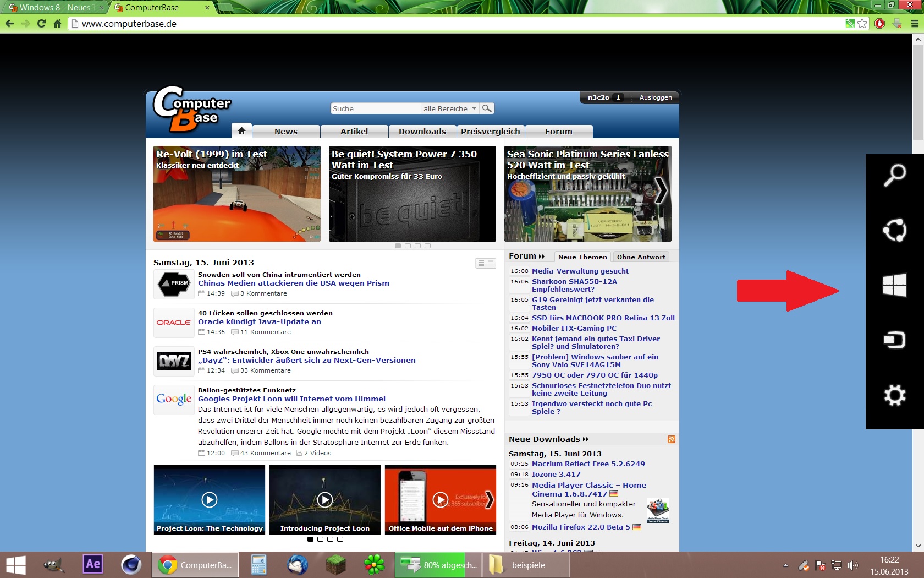Image resolution: width=924 pixels, height=578 pixels.
Task: Open the Devices charm
Action: (x=895, y=340)
